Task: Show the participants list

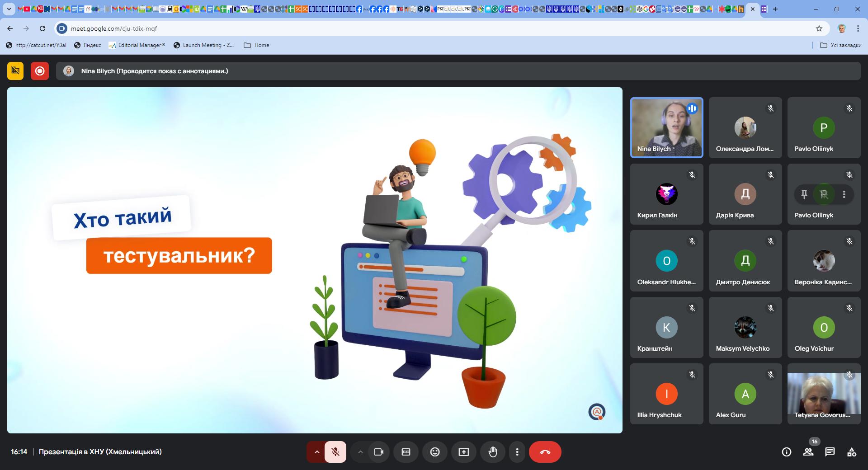Action: pyautogui.click(x=808, y=452)
